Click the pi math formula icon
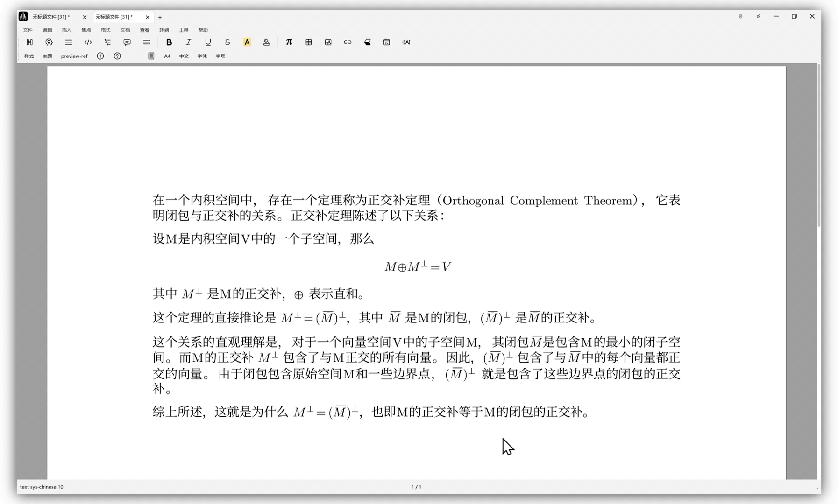 click(x=289, y=42)
